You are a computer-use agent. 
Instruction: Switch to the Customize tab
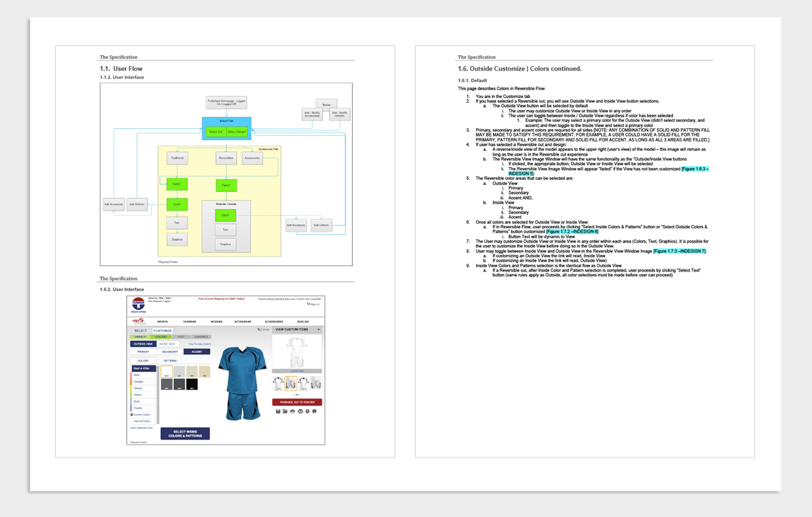(x=163, y=330)
